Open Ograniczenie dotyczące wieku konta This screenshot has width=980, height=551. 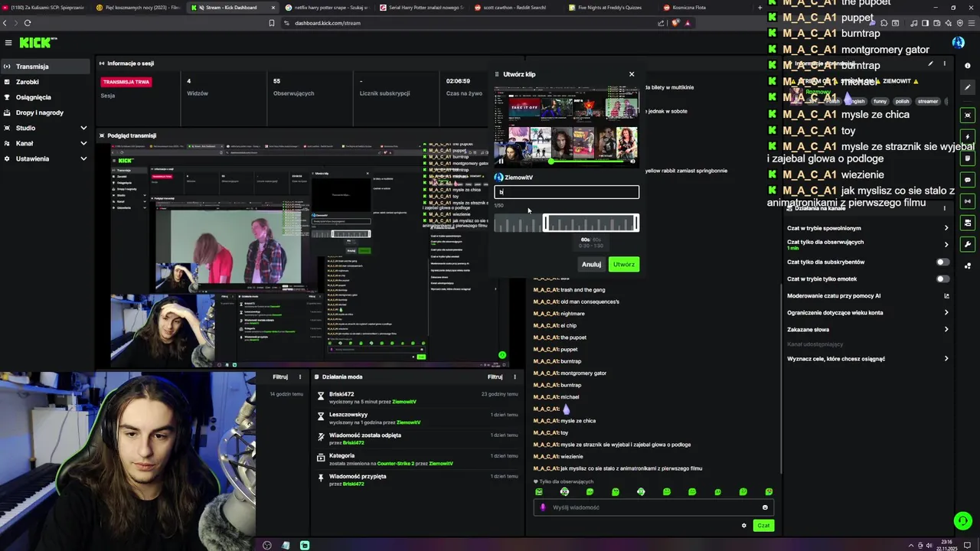(868, 312)
